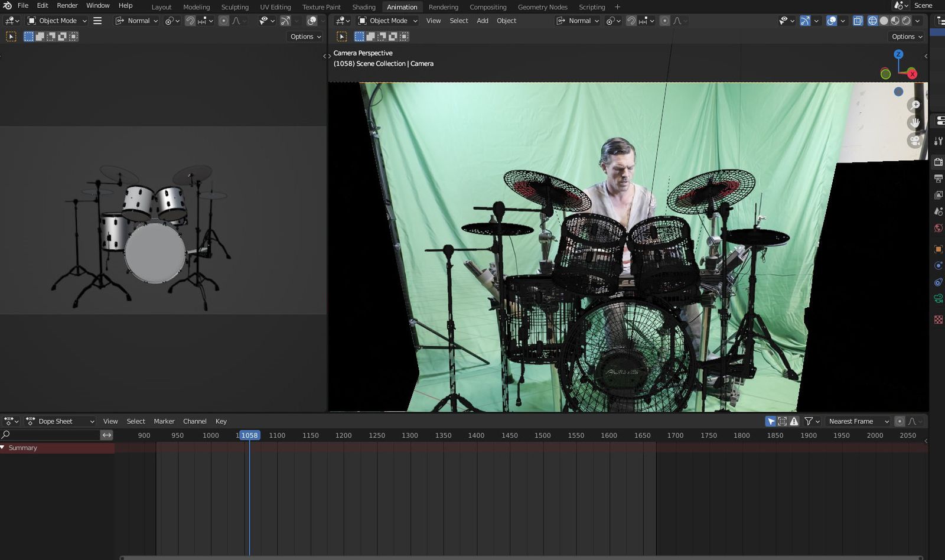
Task: Switch to rendered viewport shading
Action: [x=906, y=21]
